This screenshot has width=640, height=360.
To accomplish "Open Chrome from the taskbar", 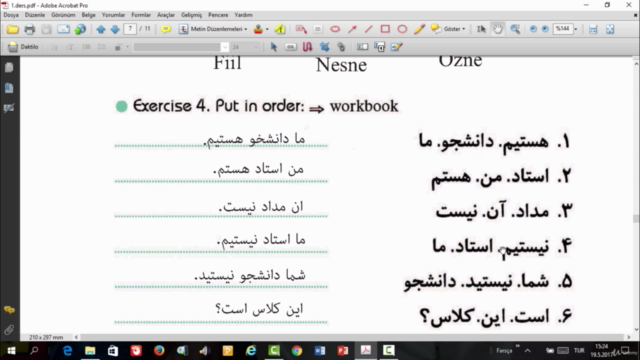I will [x=297, y=351].
